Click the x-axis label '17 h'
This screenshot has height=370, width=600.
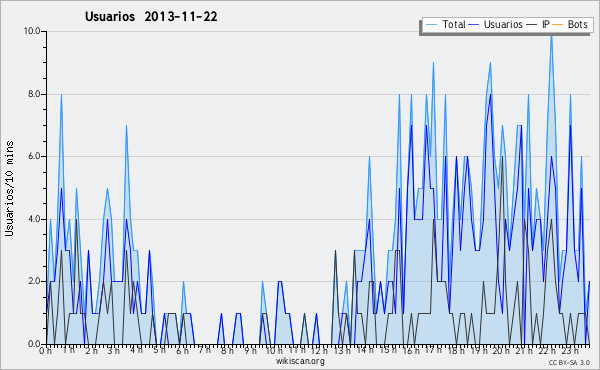(433, 350)
